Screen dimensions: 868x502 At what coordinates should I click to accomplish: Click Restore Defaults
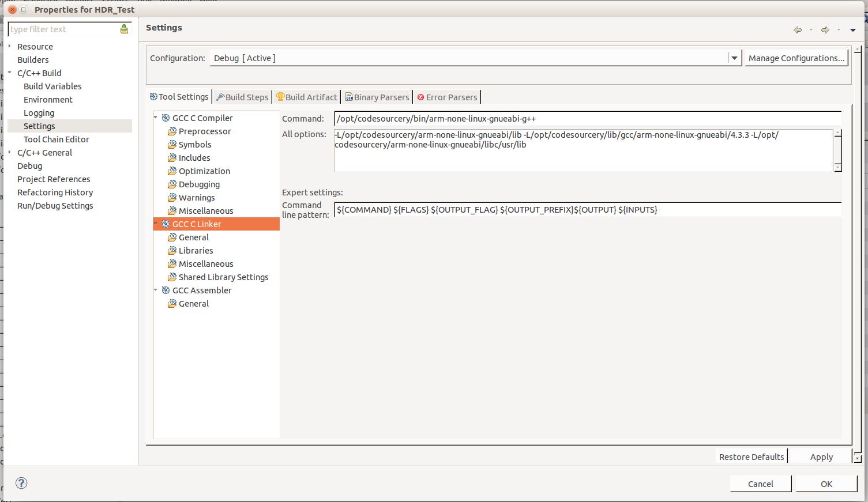[x=751, y=456]
